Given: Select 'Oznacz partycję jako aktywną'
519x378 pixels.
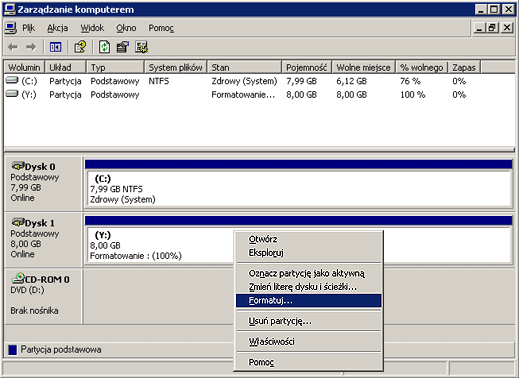Looking at the screenshot, I should point(309,273).
